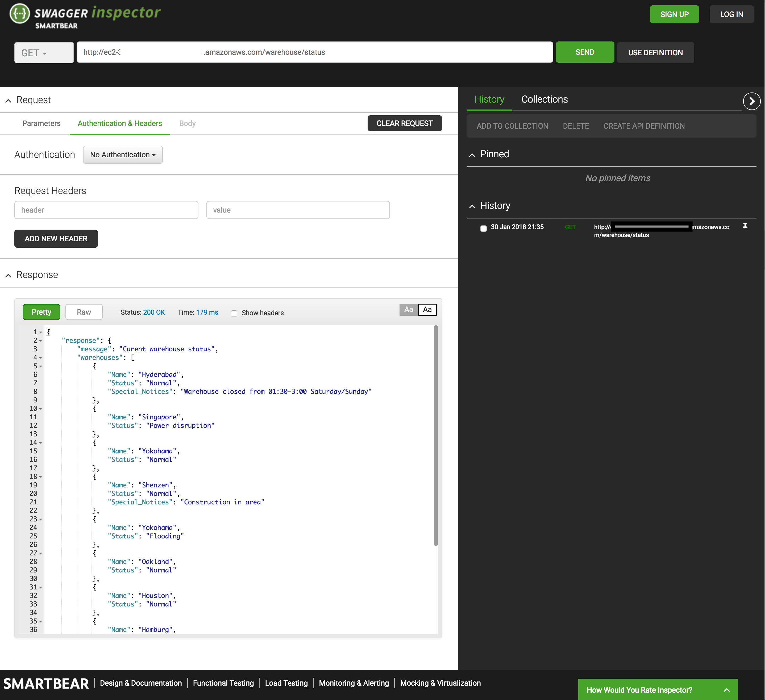
Task: Pin the warehouse/status history entry
Action: tap(745, 227)
